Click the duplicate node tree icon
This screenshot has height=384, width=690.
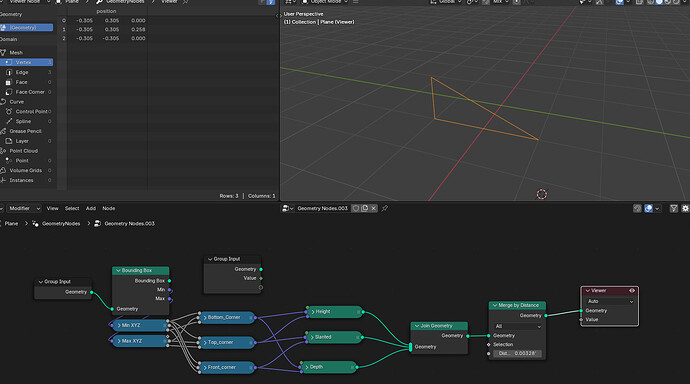tap(365, 208)
